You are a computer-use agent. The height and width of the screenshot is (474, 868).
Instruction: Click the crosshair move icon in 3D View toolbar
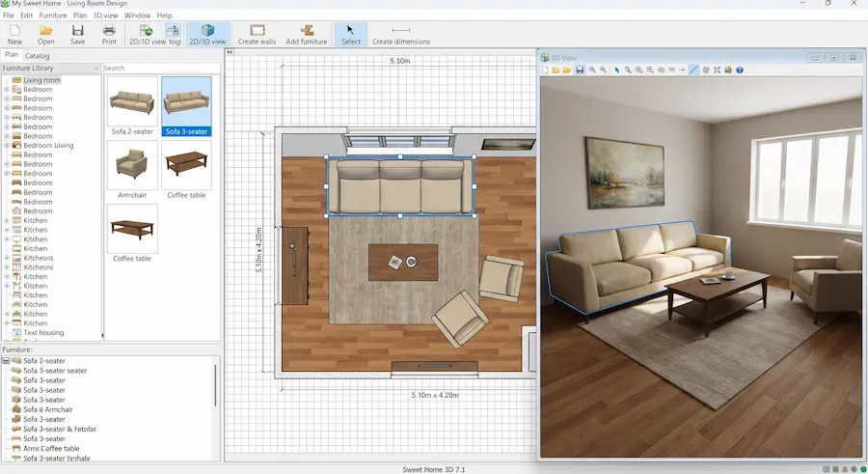point(683,70)
